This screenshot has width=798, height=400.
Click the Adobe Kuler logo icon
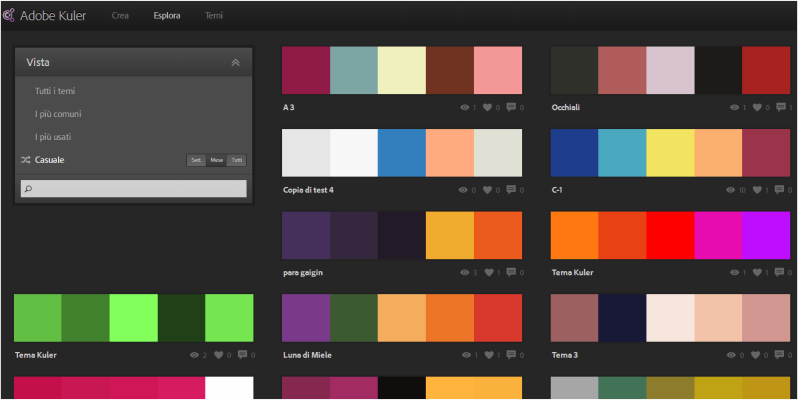coord(8,16)
